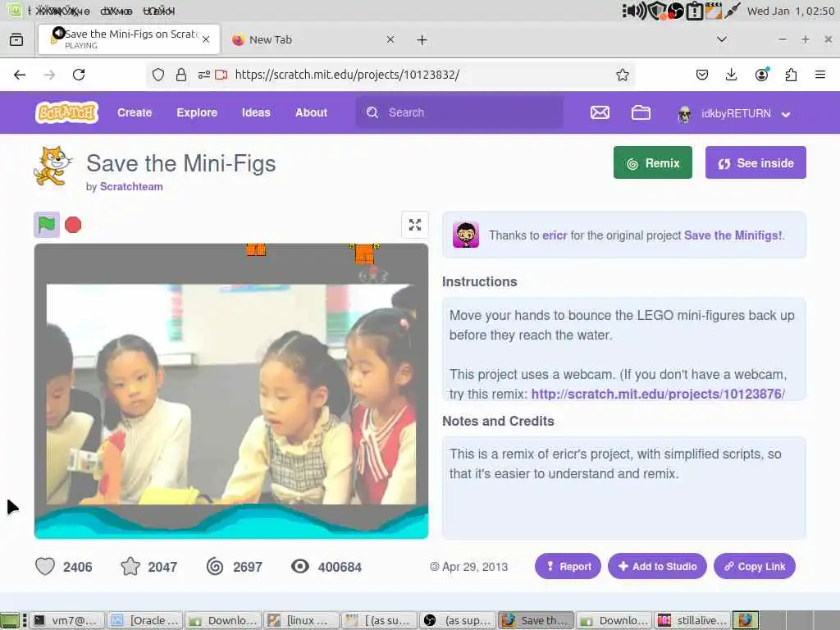View remixes via the spiral icon
This screenshot has width=840, height=630.
[215, 566]
